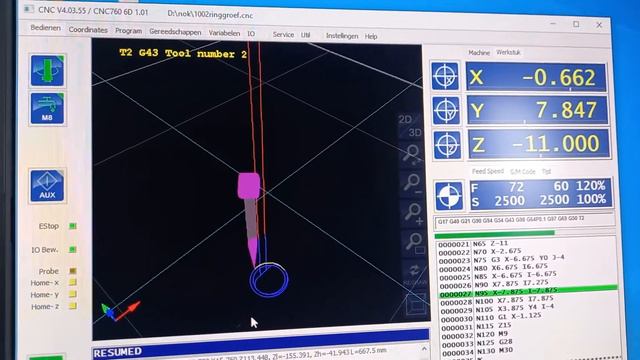Image resolution: width=640 pixels, height=360 pixels.
Task: Click the feed/speed target icon
Action: (x=449, y=196)
